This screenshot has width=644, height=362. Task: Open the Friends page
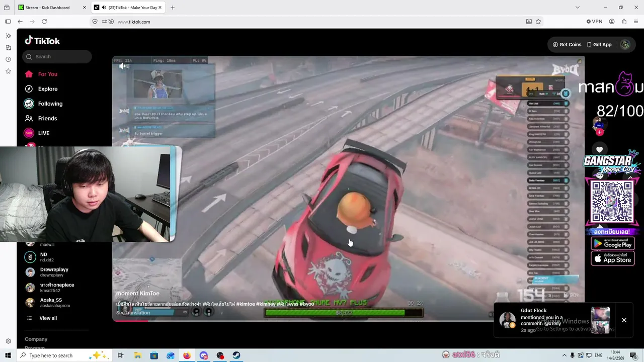tap(47, 118)
